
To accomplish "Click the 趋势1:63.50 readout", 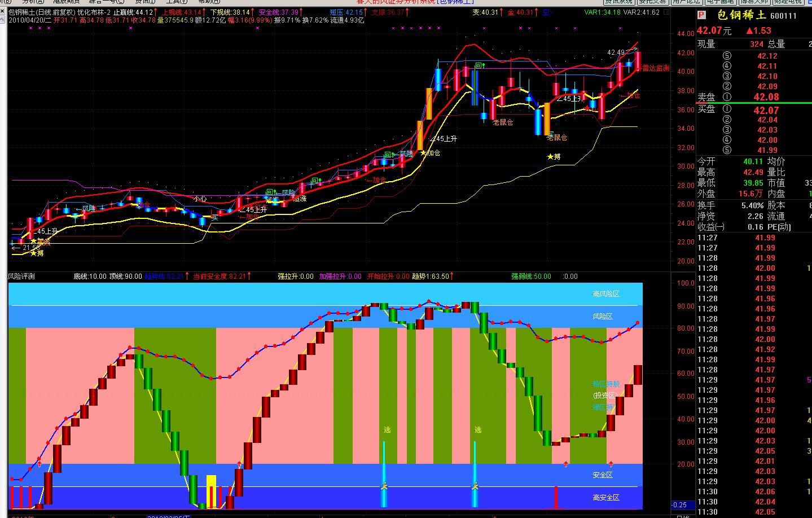I will (430, 276).
